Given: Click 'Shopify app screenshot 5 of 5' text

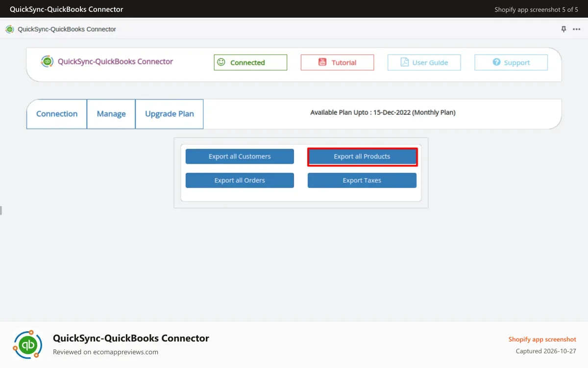Looking at the screenshot, I should [537, 9].
